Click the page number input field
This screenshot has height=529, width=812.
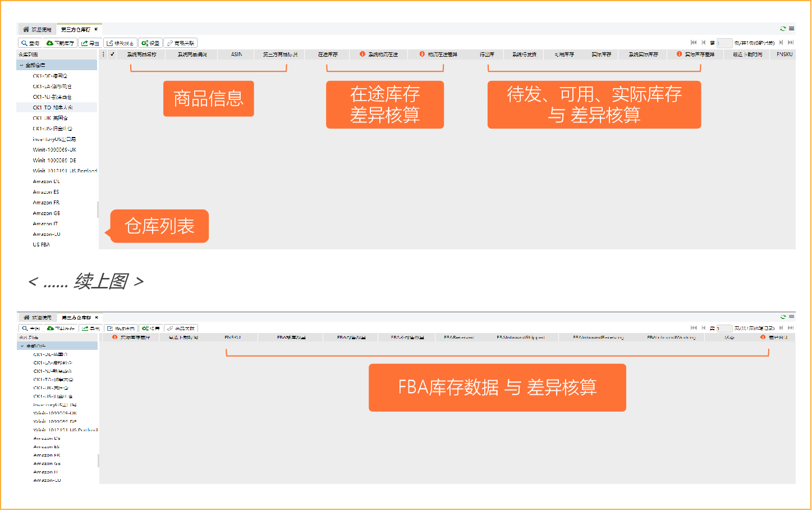click(x=725, y=42)
